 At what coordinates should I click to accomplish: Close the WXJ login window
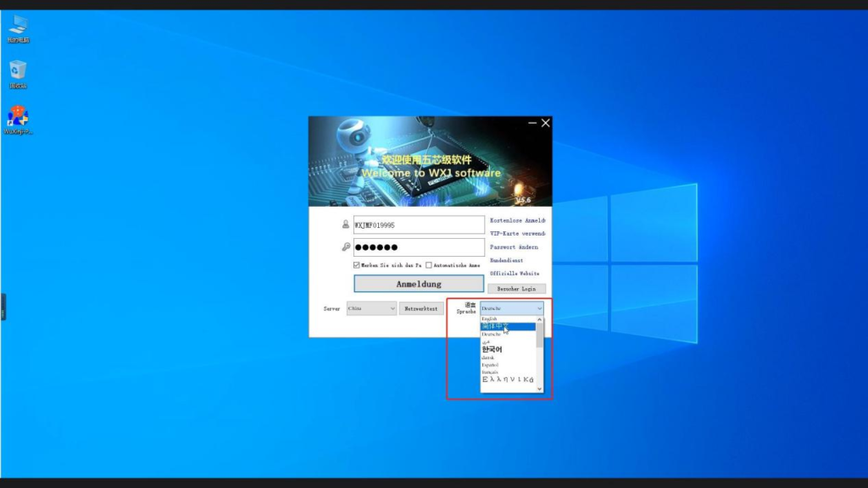[545, 123]
